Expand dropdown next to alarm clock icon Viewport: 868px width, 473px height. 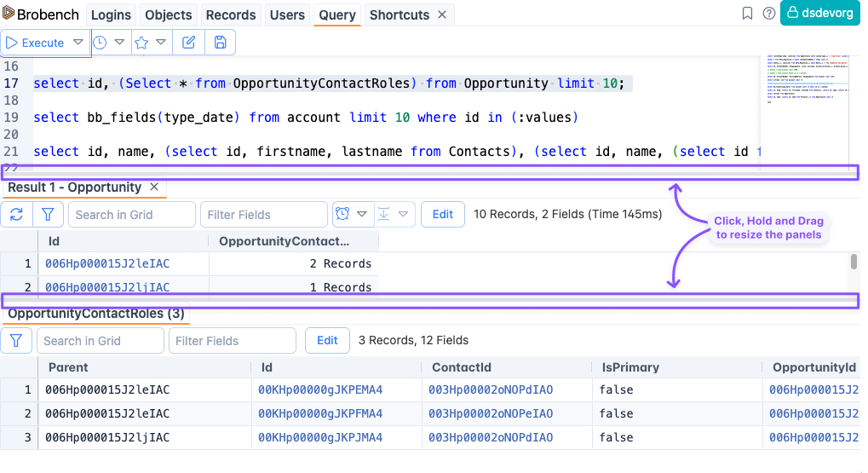pyautogui.click(x=362, y=214)
